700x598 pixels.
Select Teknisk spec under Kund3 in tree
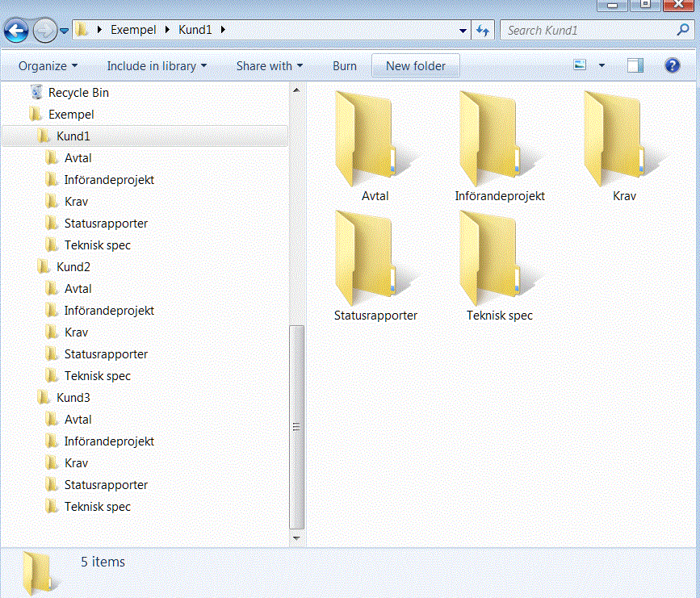tap(98, 507)
